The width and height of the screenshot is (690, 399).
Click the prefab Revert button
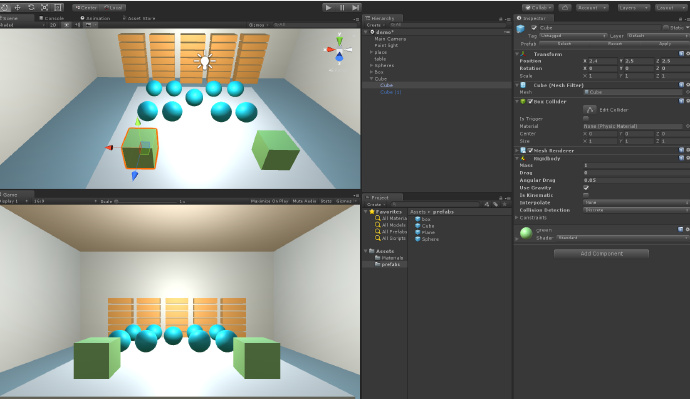click(615, 44)
